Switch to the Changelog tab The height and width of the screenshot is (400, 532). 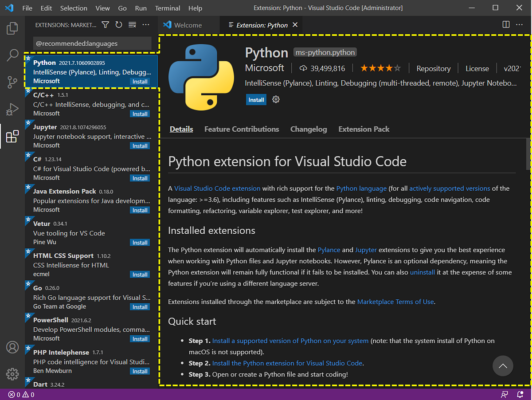[x=309, y=129]
